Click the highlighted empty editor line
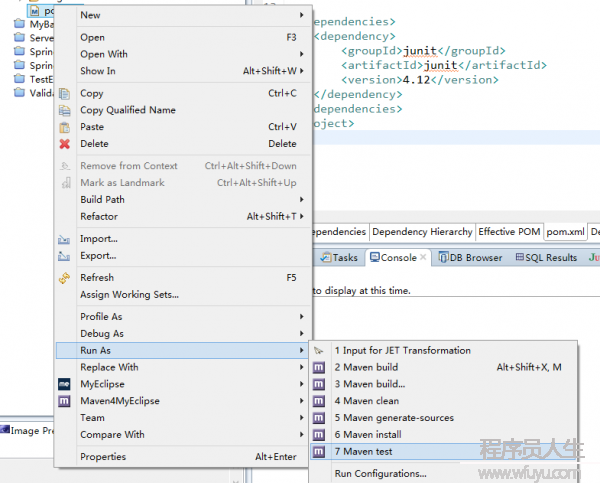 [x=457, y=137]
